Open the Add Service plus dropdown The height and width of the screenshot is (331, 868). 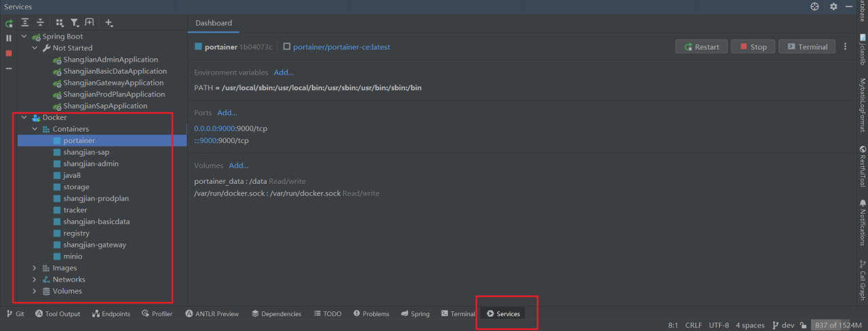(x=109, y=23)
